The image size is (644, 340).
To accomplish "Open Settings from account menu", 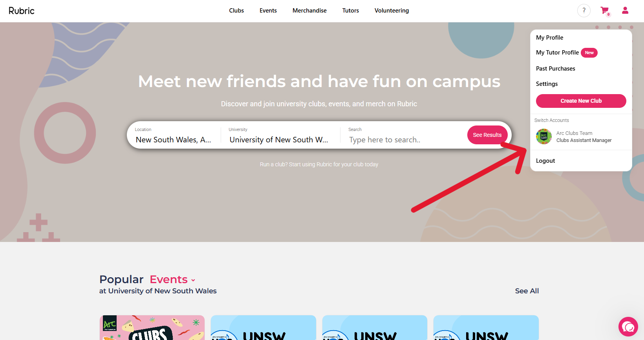I will 547,84.
